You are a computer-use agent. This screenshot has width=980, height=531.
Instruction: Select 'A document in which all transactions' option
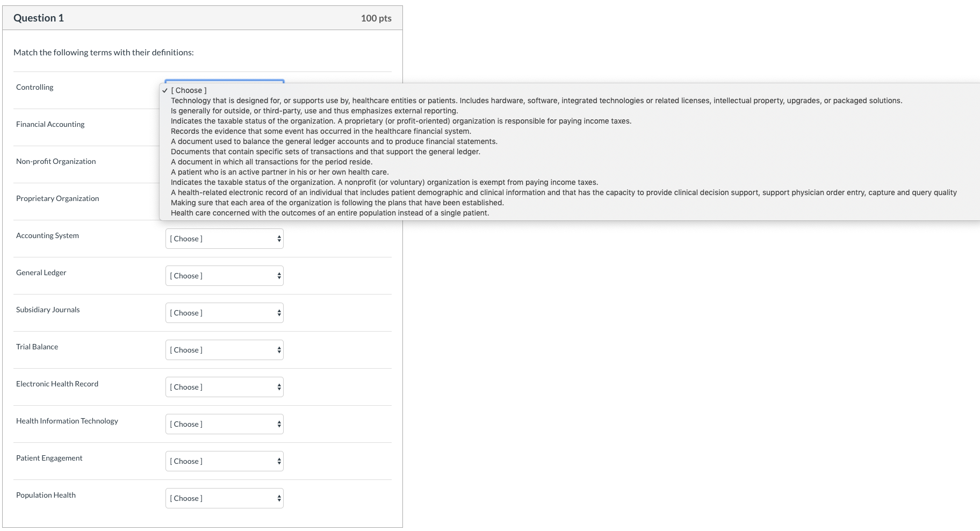tap(570, 162)
